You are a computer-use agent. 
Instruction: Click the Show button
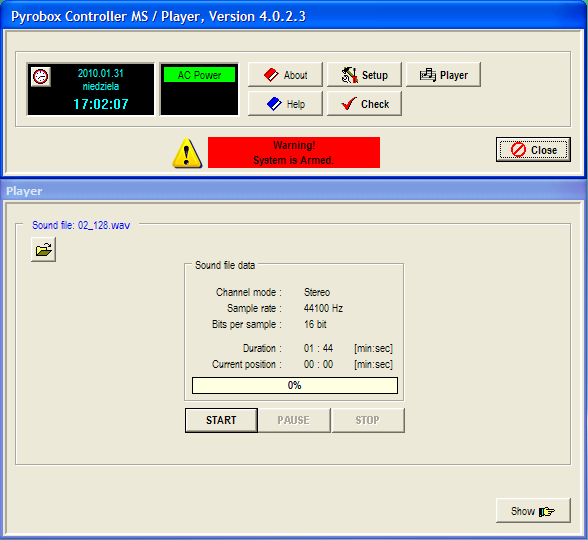(x=533, y=511)
